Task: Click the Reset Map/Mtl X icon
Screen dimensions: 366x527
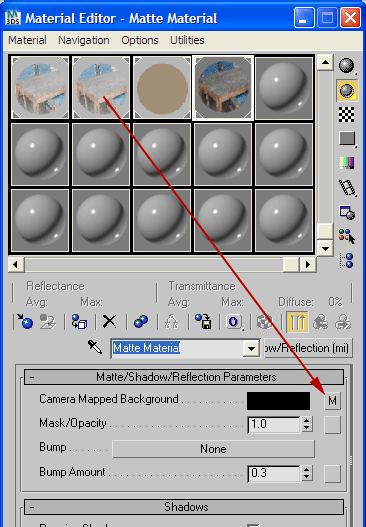Action: point(110,322)
